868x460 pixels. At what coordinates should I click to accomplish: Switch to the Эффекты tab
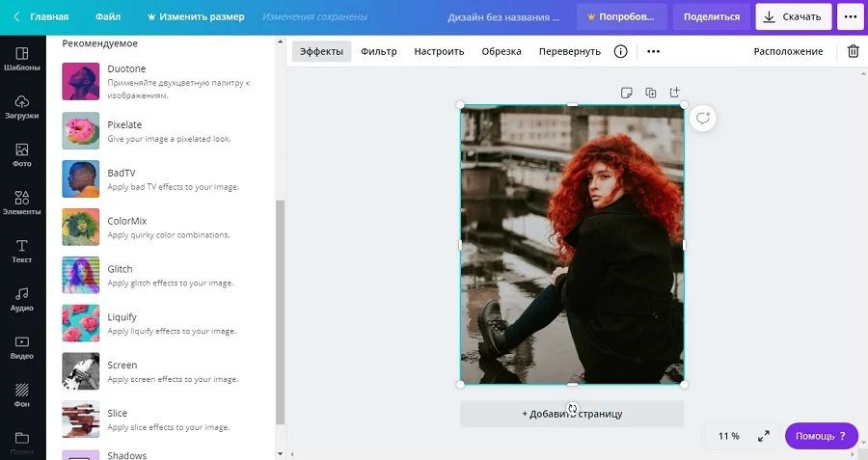(321, 51)
